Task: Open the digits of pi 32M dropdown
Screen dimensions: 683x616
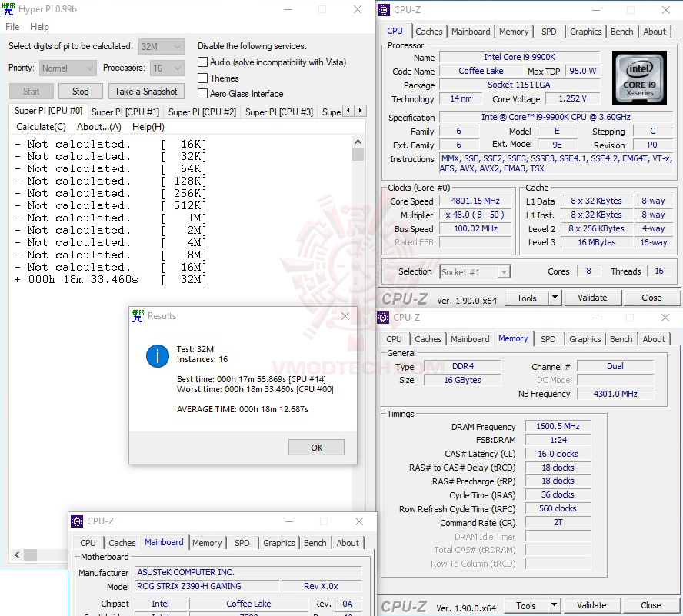Action: (x=162, y=46)
